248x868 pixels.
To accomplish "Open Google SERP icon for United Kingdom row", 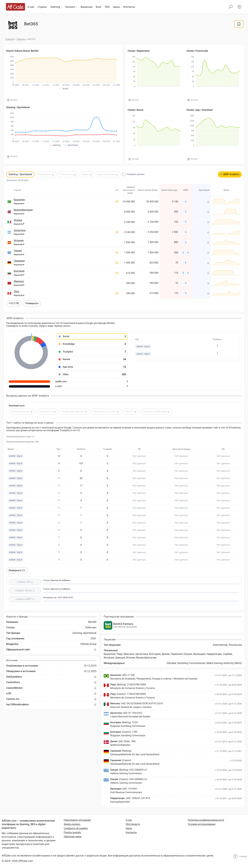I will [x=186, y=212].
